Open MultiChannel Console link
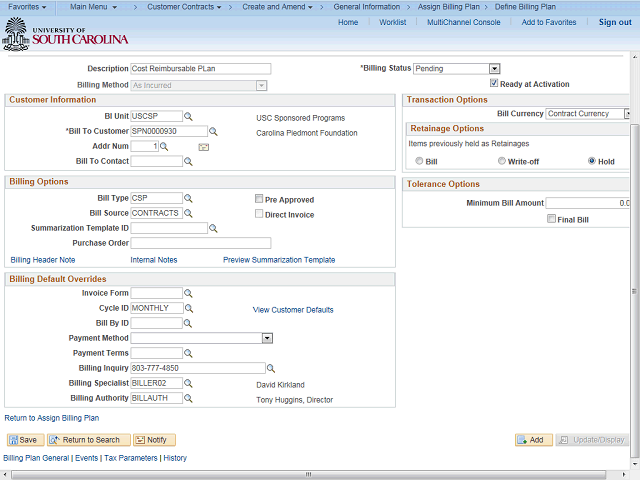Screen dimensions: 640x480 click(464, 22)
